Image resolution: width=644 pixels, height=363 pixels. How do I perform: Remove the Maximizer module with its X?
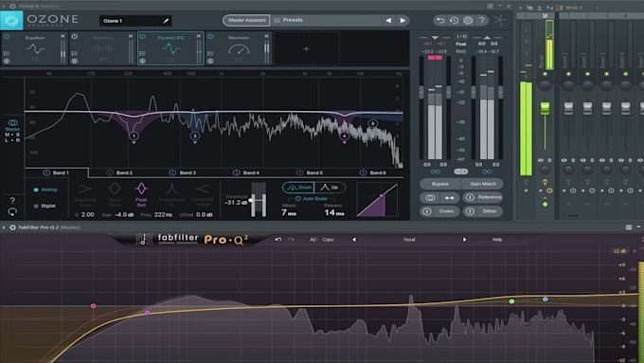[266, 36]
